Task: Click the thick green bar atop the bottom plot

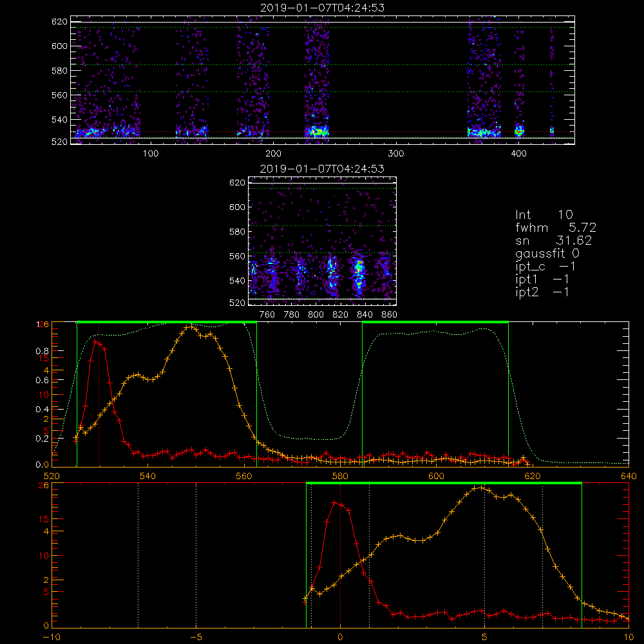Action: (444, 484)
